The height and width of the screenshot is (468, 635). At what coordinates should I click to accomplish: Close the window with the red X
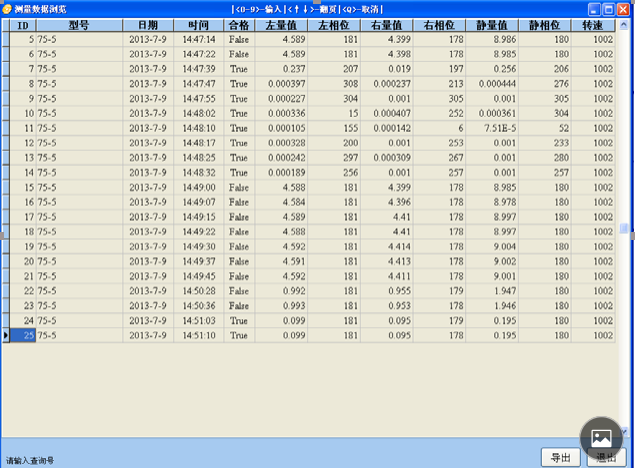point(626,8)
